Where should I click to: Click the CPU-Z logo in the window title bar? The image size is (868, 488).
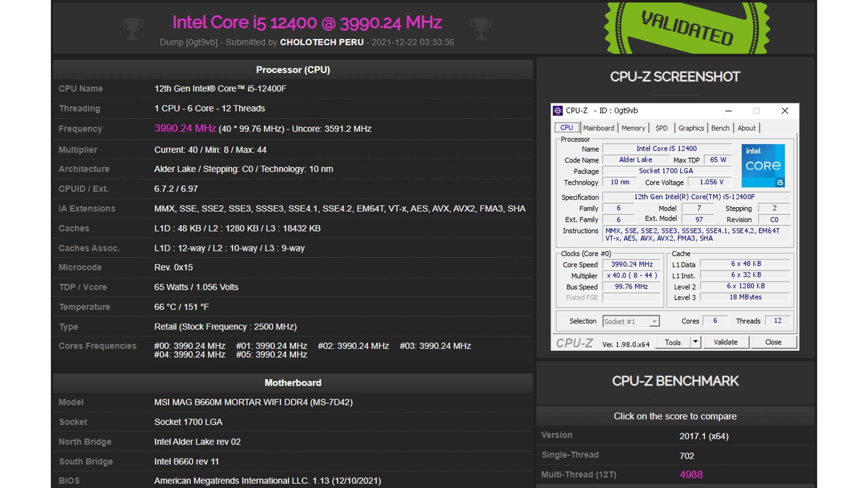pos(558,110)
